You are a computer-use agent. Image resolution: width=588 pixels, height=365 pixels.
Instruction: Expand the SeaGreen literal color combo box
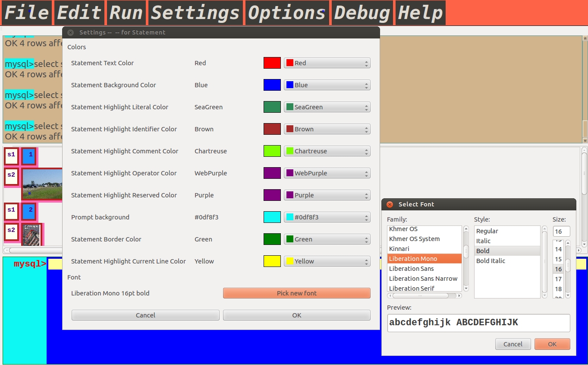point(327,107)
